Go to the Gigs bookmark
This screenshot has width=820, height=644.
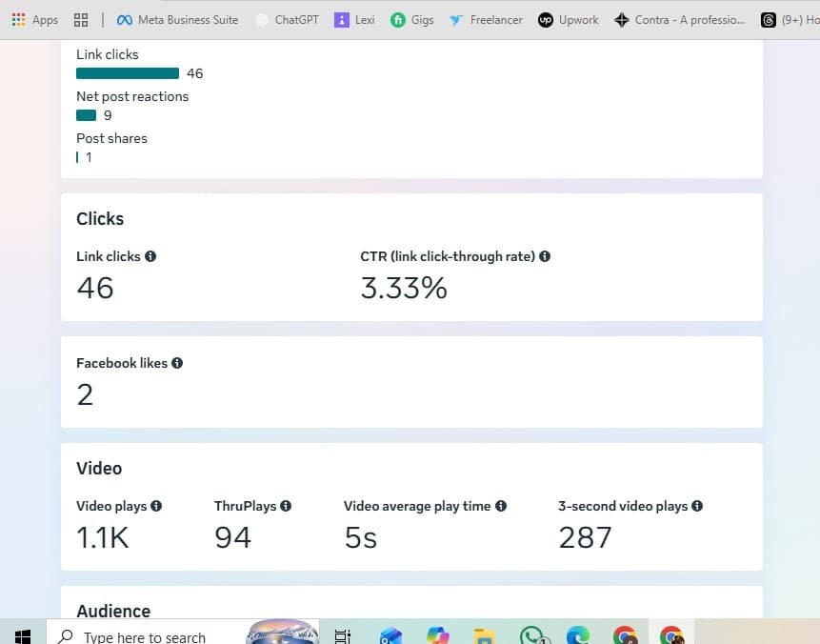click(412, 20)
